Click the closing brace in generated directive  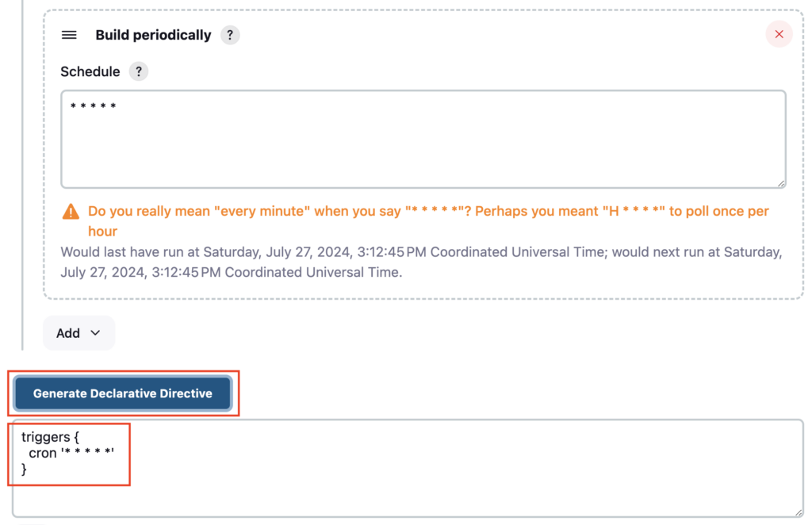pos(24,469)
